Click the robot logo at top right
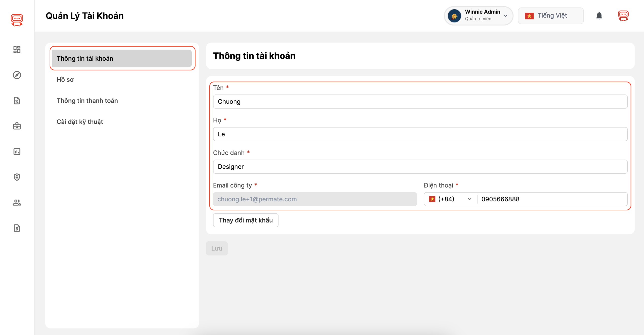This screenshot has height=335, width=644. click(623, 16)
